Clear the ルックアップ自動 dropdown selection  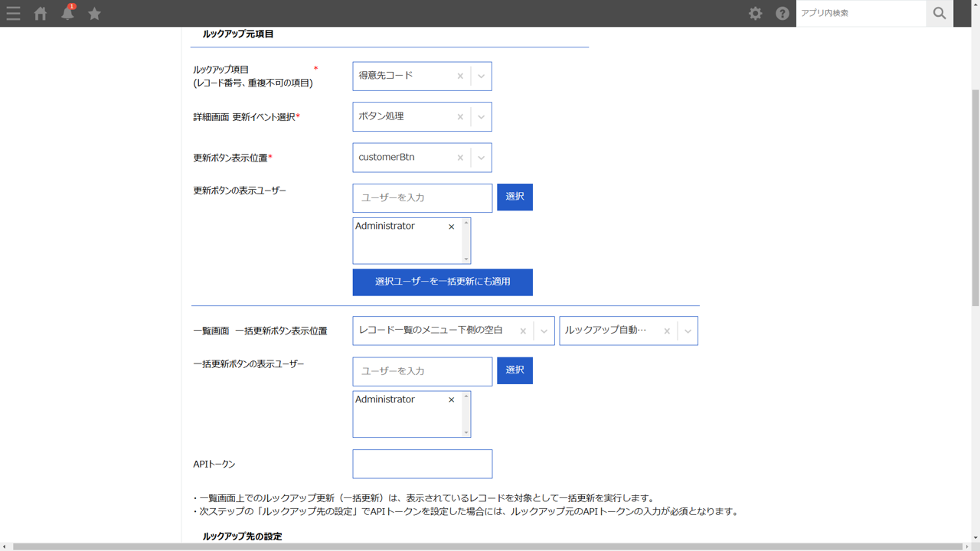(x=667, y=331)
